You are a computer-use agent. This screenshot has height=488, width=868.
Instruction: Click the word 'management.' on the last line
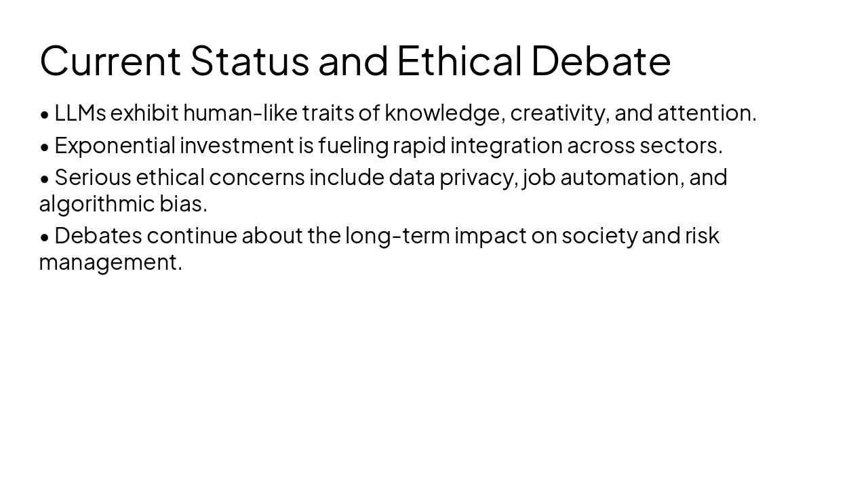(x=111, y=262)
